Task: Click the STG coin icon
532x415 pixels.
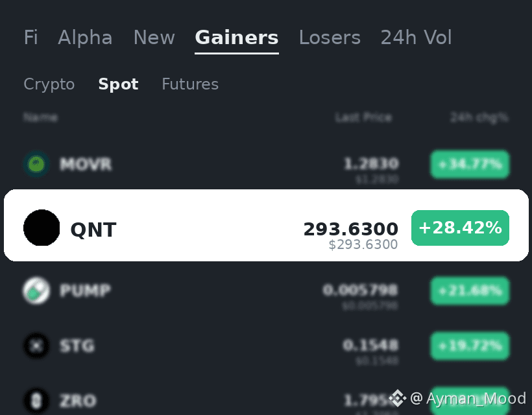Action: pyautogui.click(x=36, y=346)
